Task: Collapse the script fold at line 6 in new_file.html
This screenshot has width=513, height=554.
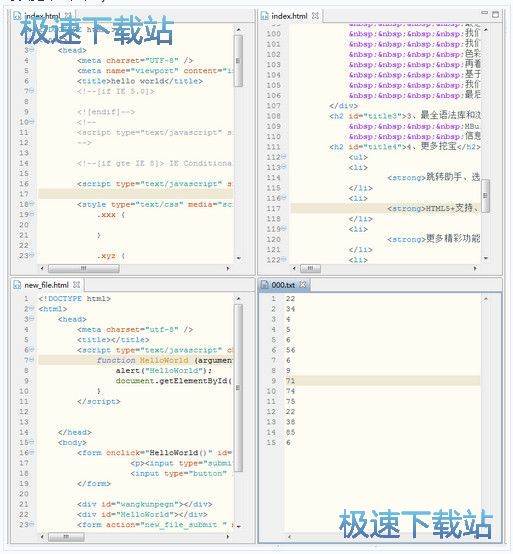Action: click(x=32, y=349)
